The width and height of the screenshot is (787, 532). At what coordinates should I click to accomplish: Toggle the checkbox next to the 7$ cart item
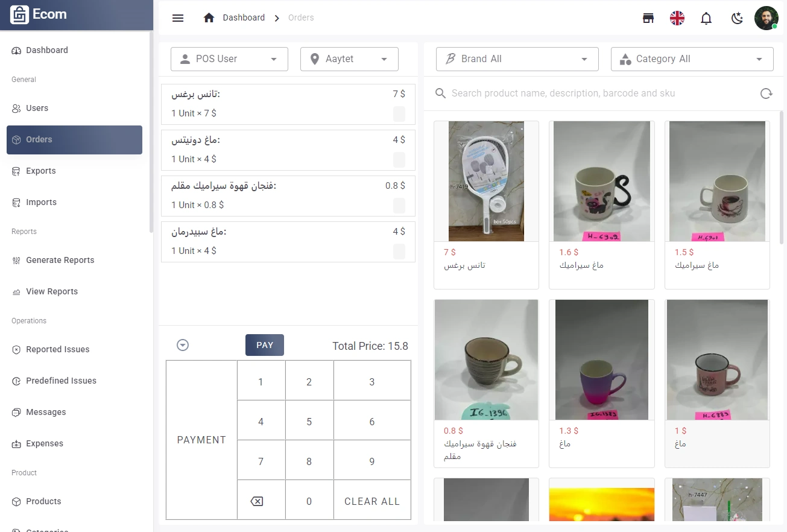pyautogui.click(x=399, y=114)
